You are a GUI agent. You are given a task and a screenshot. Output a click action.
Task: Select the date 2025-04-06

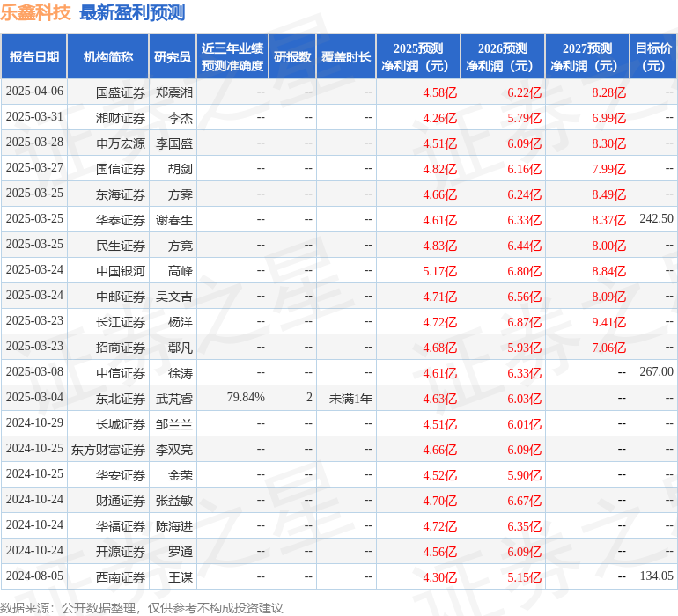click(34, 92)
